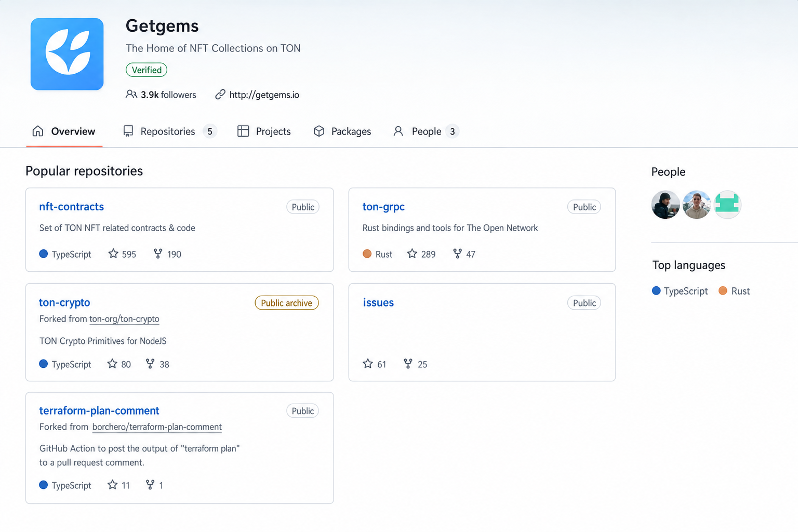
Task: Click the Public label on issues repository
Action: click(584, 303)
